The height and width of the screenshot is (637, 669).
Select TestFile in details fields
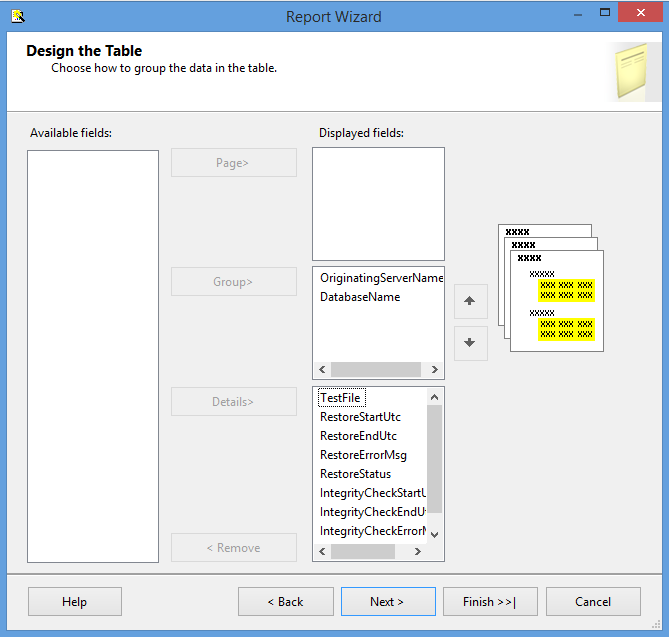pyautogui.click(x=341, y=398)
